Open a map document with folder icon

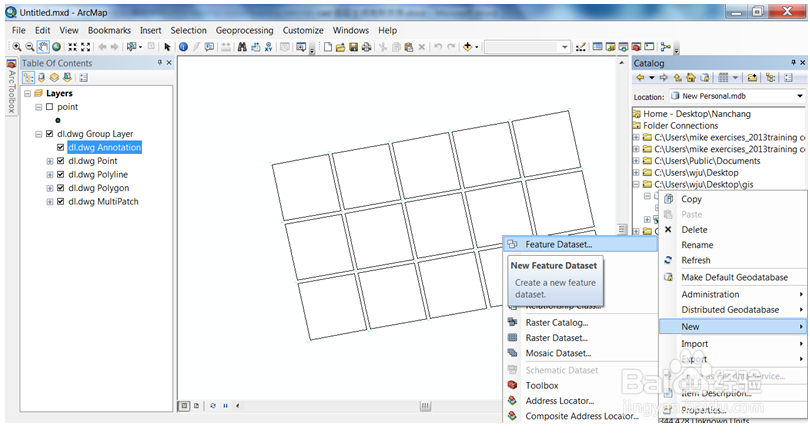[340, 47]
